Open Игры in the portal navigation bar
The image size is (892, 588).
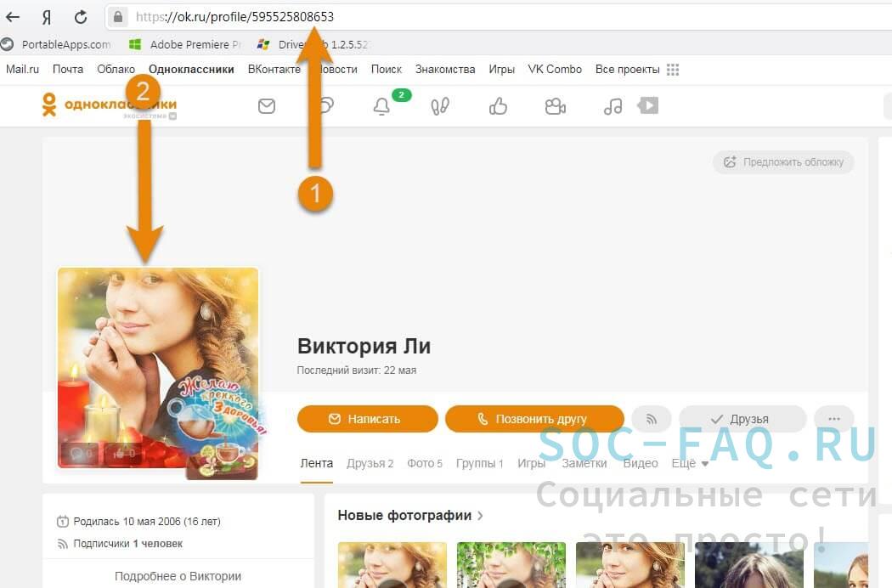[x=502, y=70]
